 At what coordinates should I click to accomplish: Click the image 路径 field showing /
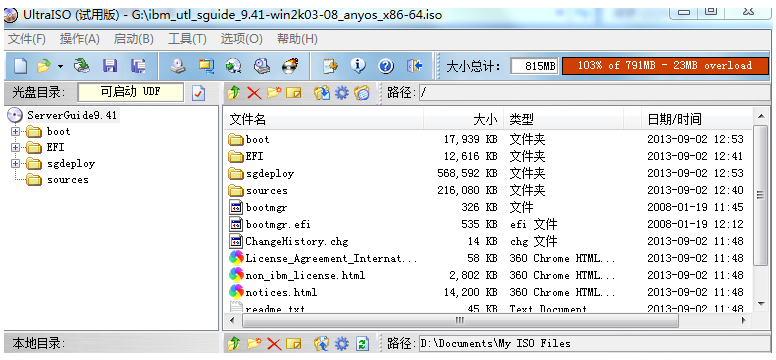pyautogui.click(x=594, y=93)
